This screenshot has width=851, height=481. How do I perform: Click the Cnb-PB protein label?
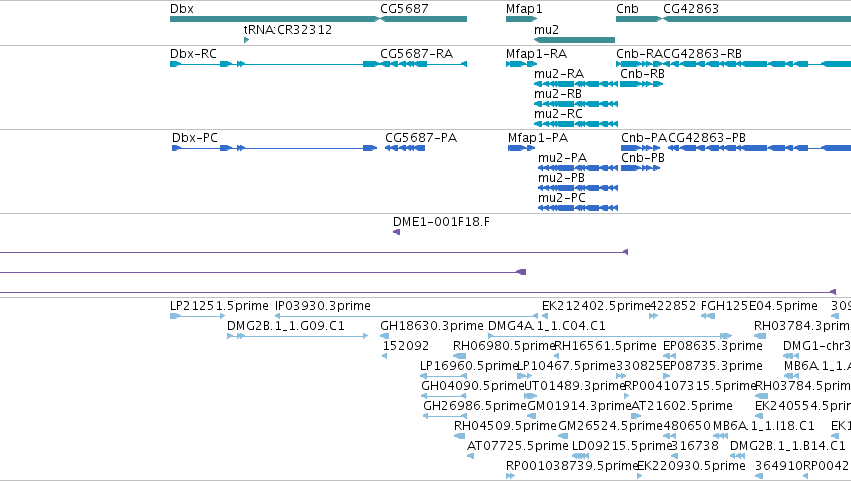(643, 158)
